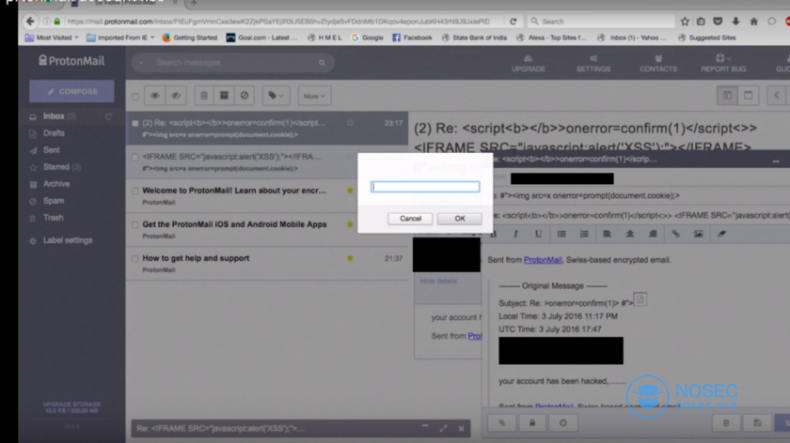Click the lock encryption icon in composer

click(x=532, y=423)
